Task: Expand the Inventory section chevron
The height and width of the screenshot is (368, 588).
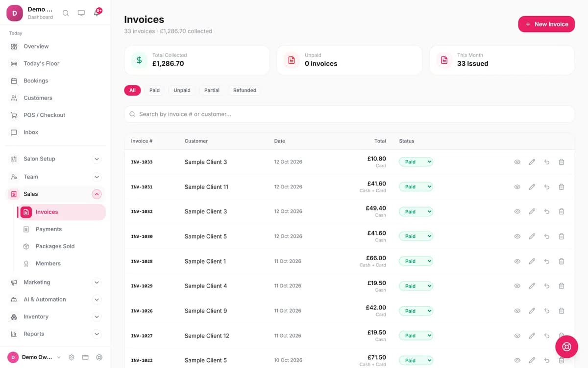Action: coord(97,317)
